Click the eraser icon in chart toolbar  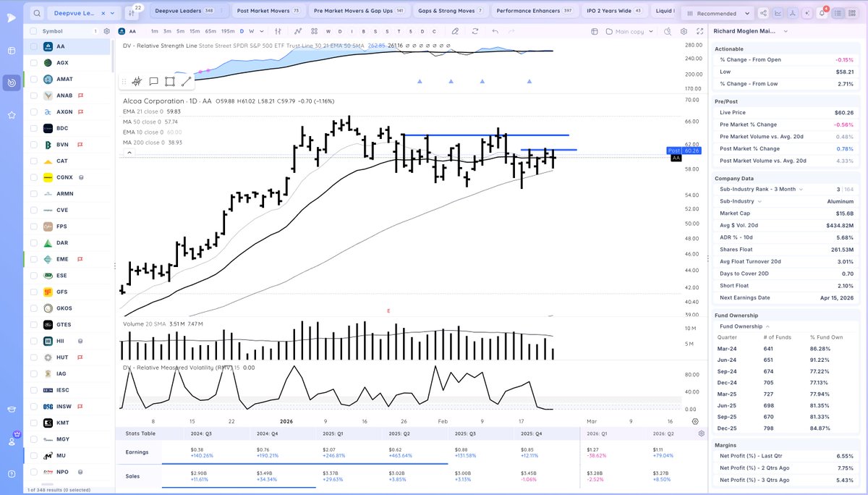[x=455, y=31]
